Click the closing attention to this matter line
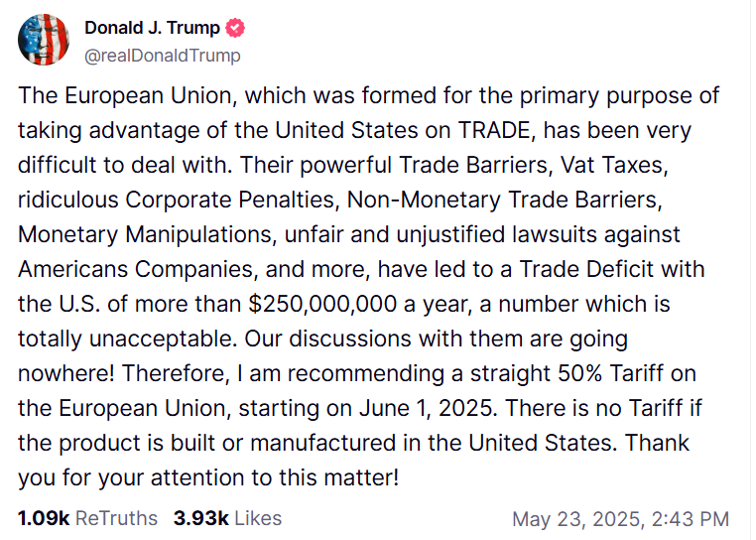756x540 pixels. click(x=275, y=477)
